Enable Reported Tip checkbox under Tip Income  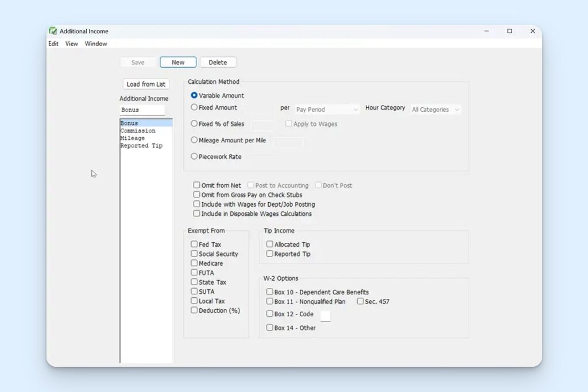(x=270, y=253)
